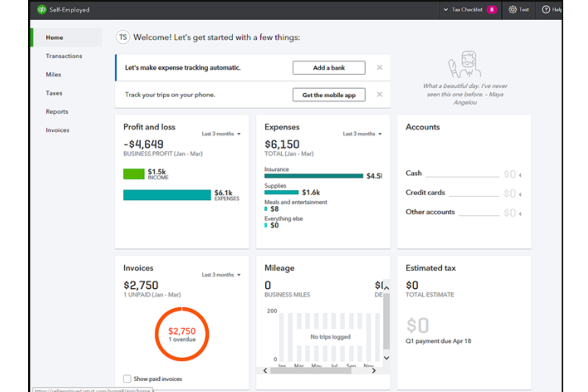Click the Test account name
The image size is (588, 392).
click(x=524, y=10)
